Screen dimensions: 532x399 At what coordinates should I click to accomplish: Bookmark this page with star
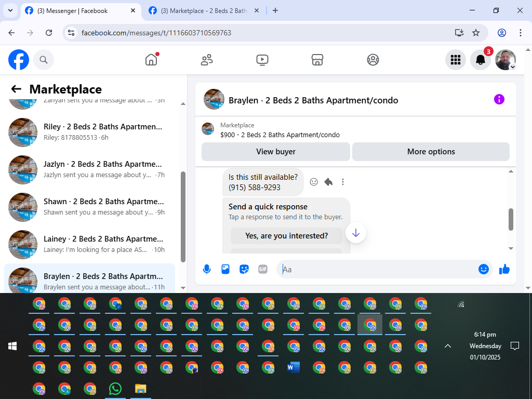coord(476,33)
